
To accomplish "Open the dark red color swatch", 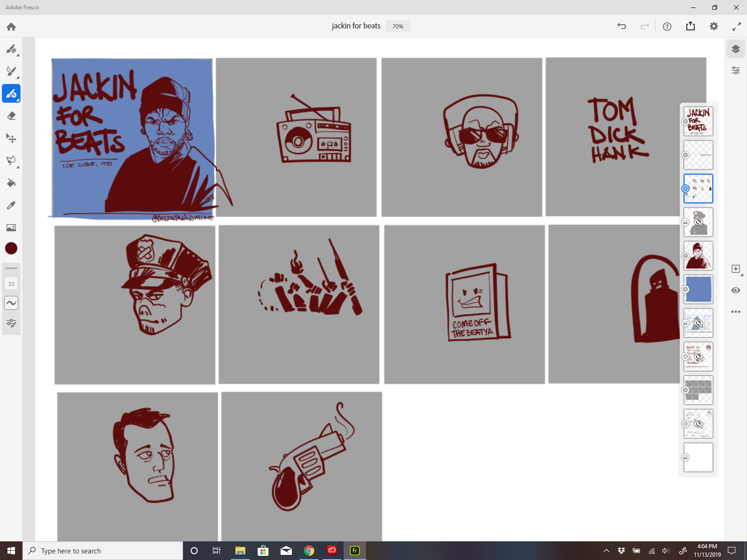I will pos(11,248).
